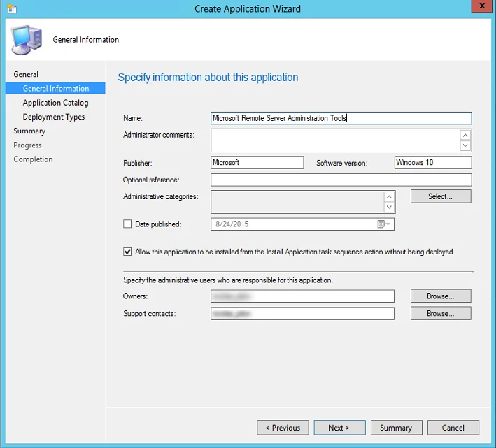This screenshot has width=496, height=448.
Task: Click the computer icon beside General Information header
Action: coord(27,40)
